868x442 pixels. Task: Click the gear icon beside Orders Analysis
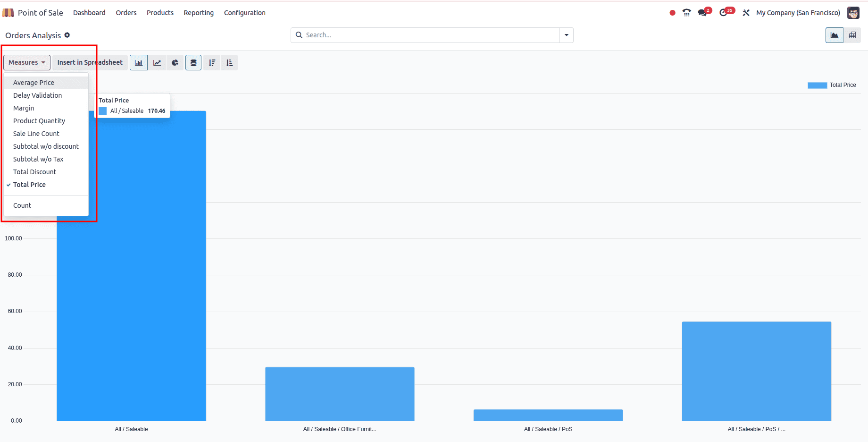(x=67, y=35)
